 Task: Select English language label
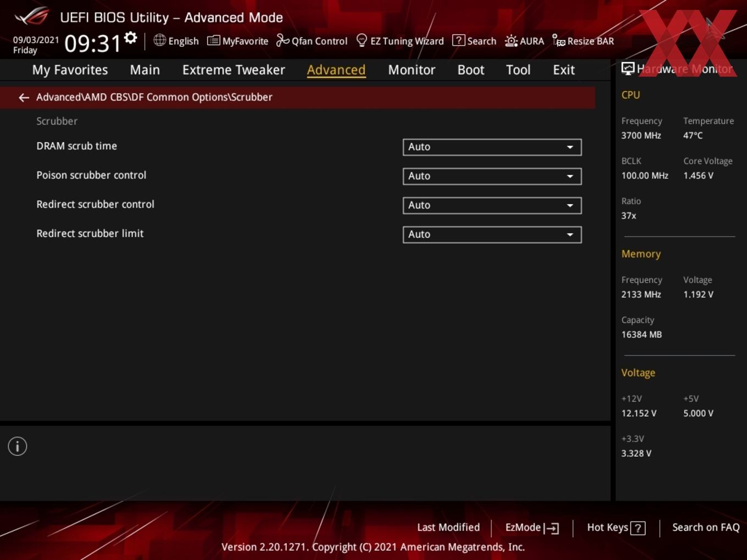183,41
